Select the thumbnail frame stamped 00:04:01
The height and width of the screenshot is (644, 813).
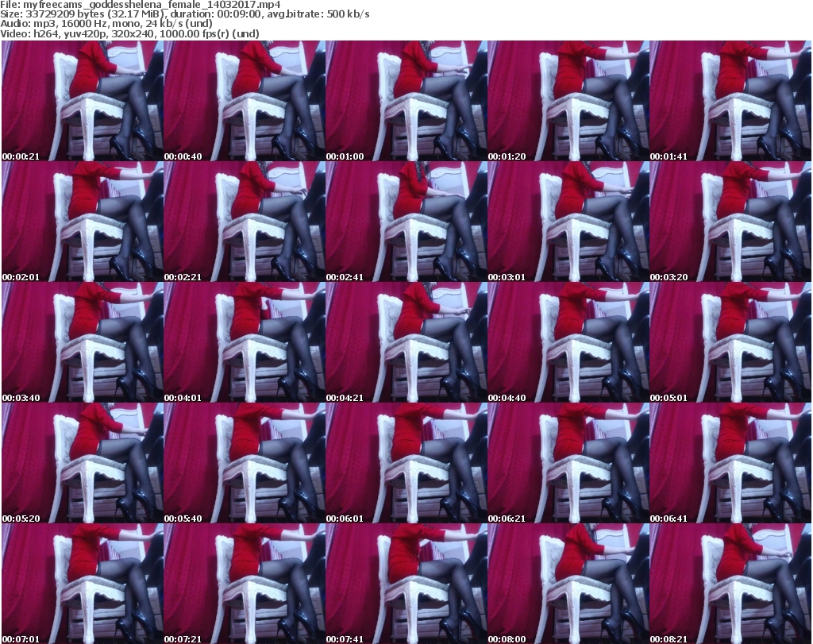(x=245, y=342)
